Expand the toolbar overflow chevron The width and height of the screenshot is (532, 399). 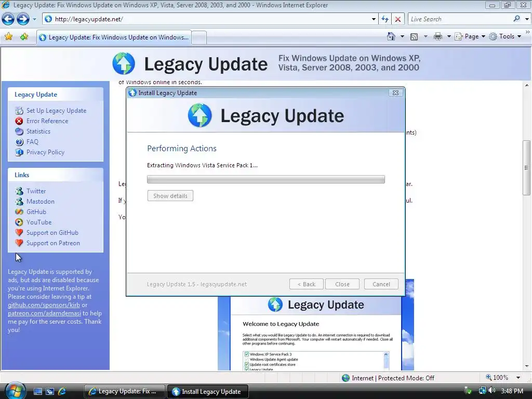coord(528,32)
